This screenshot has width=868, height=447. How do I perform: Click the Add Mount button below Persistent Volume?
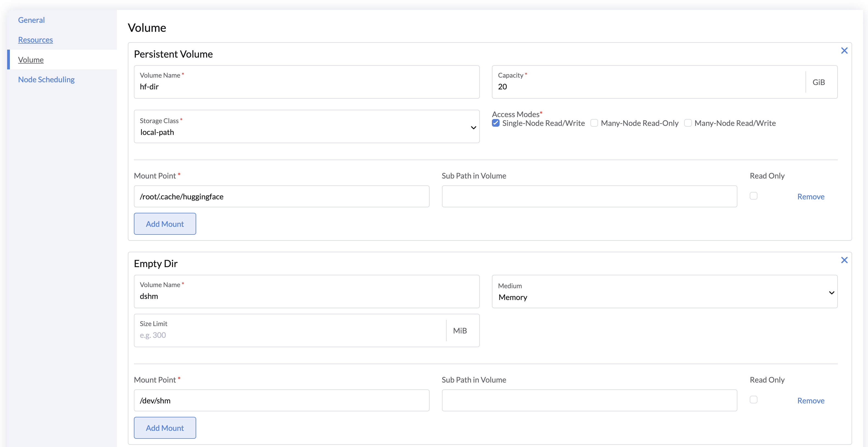[x=165, y=223]
